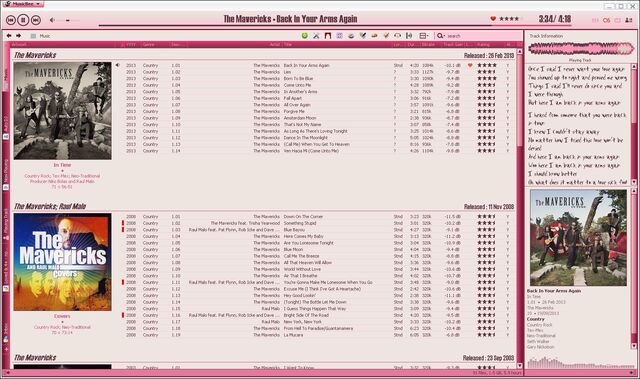Open the 'Covers' album title link
The height and width of the screenshot is (379, 640).
pos(62,316)
